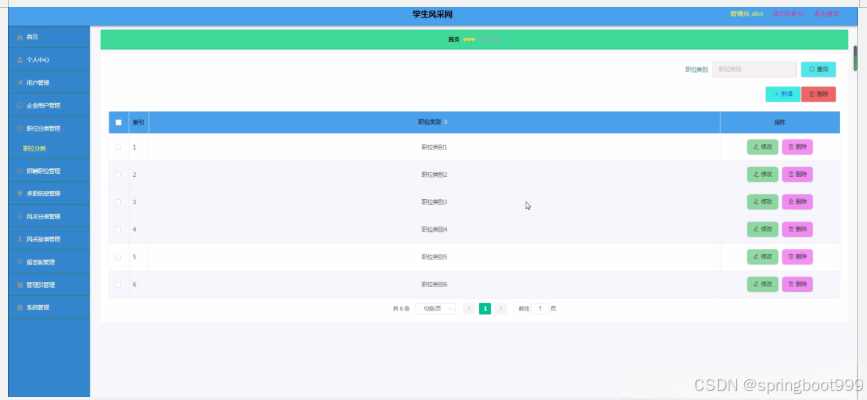Click 首页 in the green breadcrumb bar
This screenshot has height=400, width=867.
[453, 40]
